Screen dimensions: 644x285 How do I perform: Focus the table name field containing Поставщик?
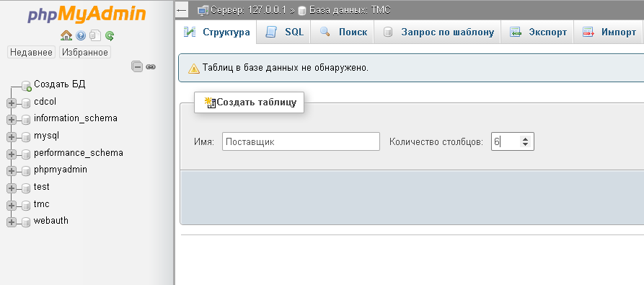click(301, 141)
